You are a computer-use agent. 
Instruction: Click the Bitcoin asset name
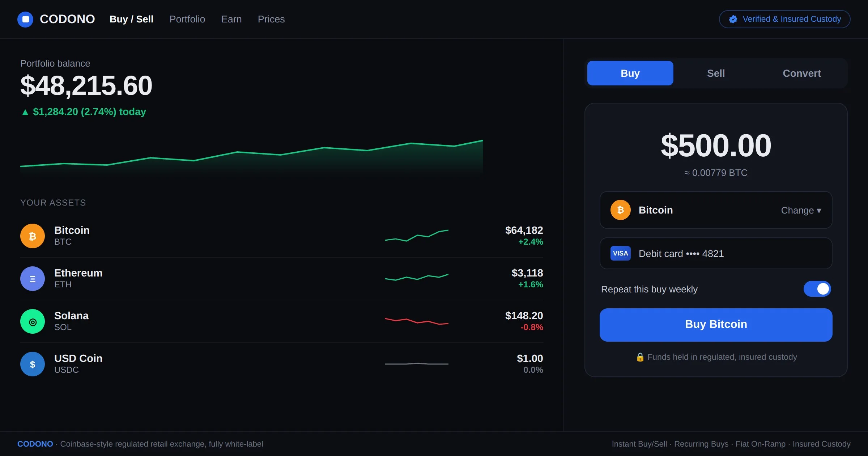(x=72, y=230)
